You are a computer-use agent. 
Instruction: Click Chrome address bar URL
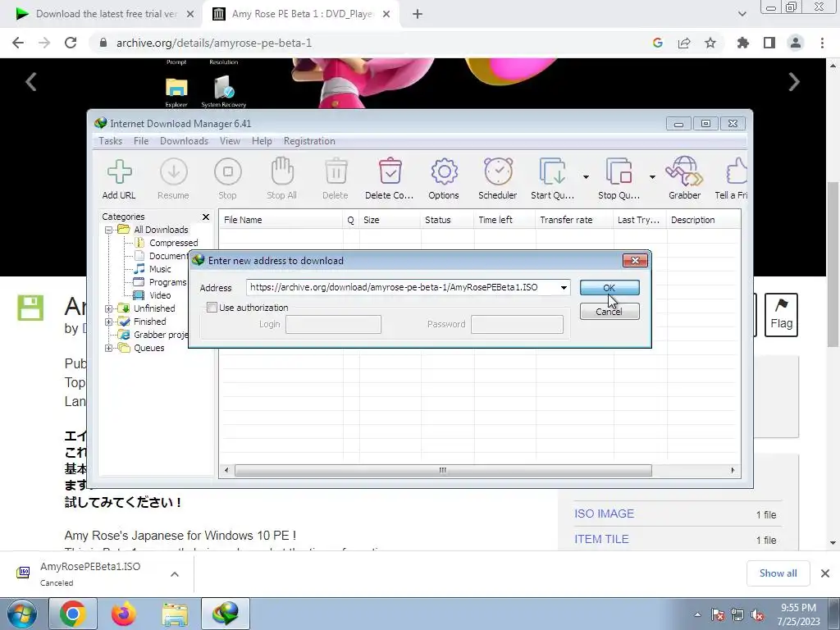coord(214,43)
